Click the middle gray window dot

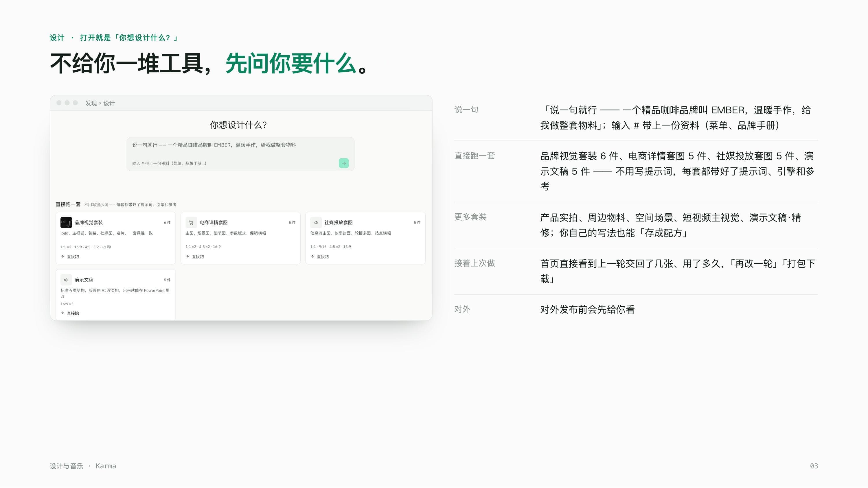pyautogui.click(x=67, y=103)
